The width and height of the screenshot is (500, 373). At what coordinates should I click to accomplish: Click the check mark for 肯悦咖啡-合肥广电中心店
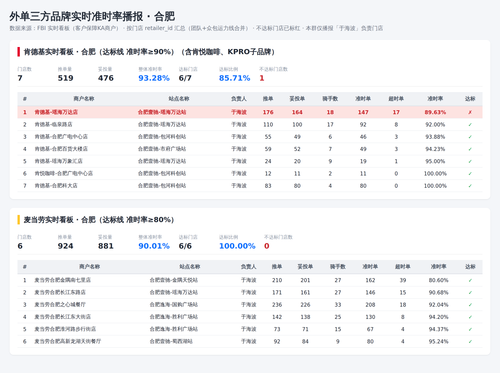pos(470,174)
